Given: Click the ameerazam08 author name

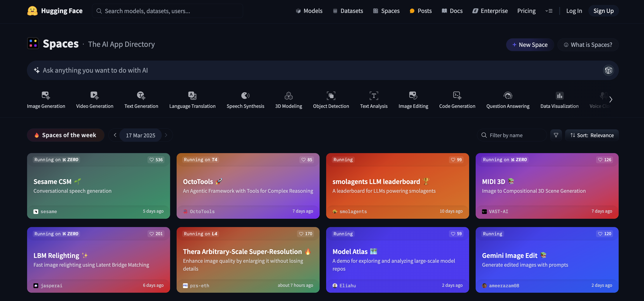Looking at the screenshot, I should (504, 285).
